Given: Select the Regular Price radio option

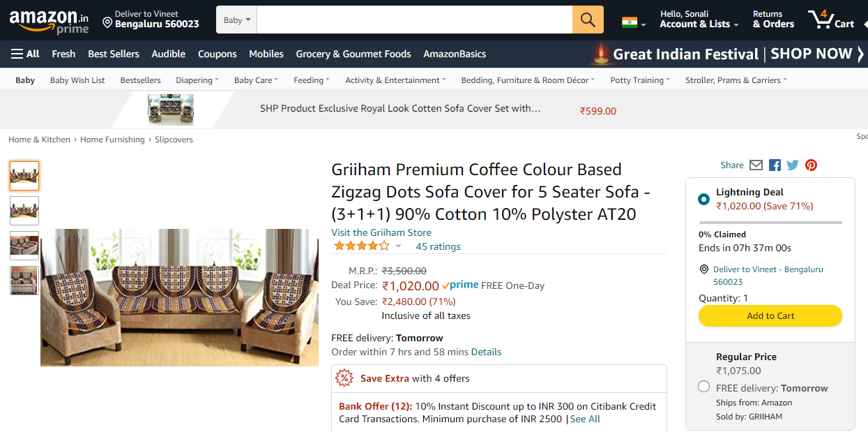Looking at the screenshot, I should [704, 387].
